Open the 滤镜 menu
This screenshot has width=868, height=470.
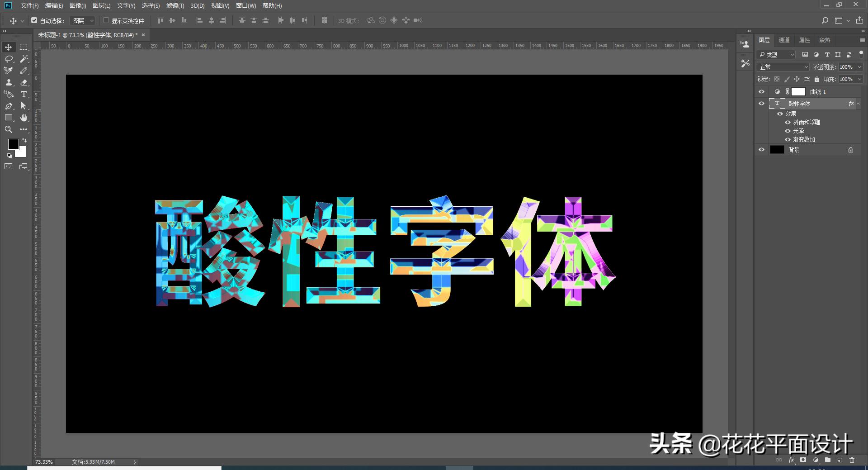point(176,6)
